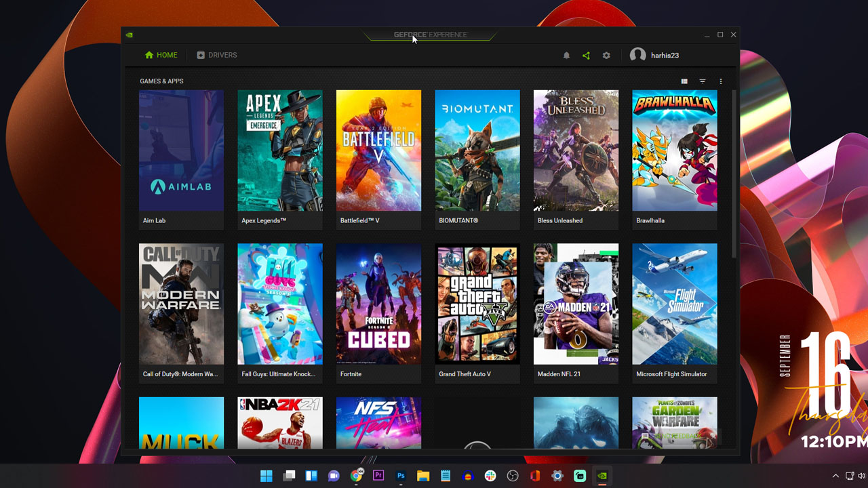Click the GeForce Experience taskbar icon

click(602, 476)
